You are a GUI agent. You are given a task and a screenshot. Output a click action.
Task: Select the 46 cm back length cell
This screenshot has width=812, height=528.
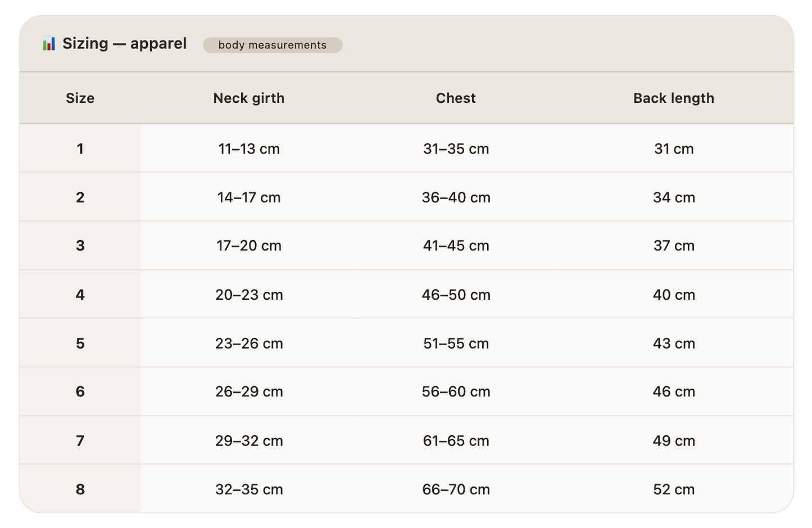click(674, 392)
